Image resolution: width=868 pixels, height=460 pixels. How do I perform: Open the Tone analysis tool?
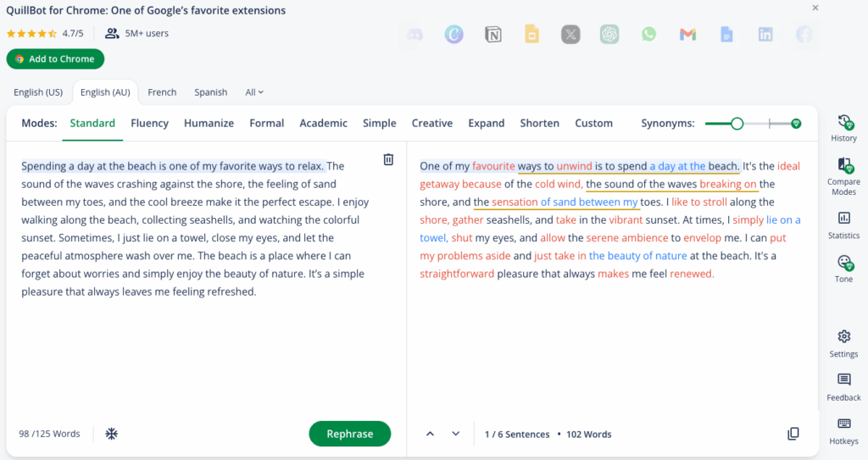pyautogui.click(x=843, y=269)
